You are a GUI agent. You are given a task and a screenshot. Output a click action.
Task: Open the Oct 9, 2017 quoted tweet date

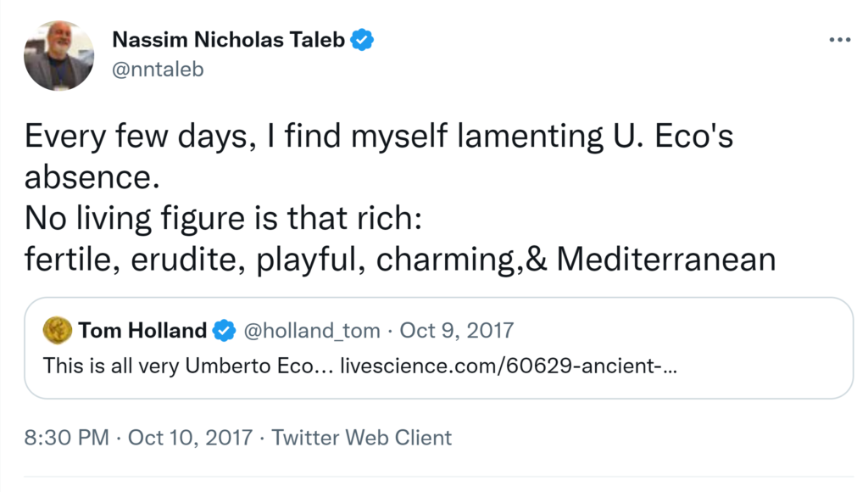(456, 330)
